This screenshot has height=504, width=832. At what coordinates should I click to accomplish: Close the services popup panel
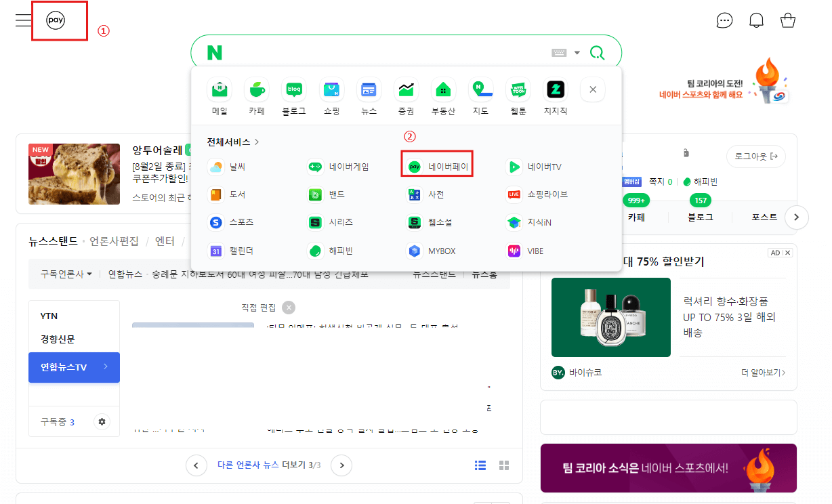pos(593,89)
